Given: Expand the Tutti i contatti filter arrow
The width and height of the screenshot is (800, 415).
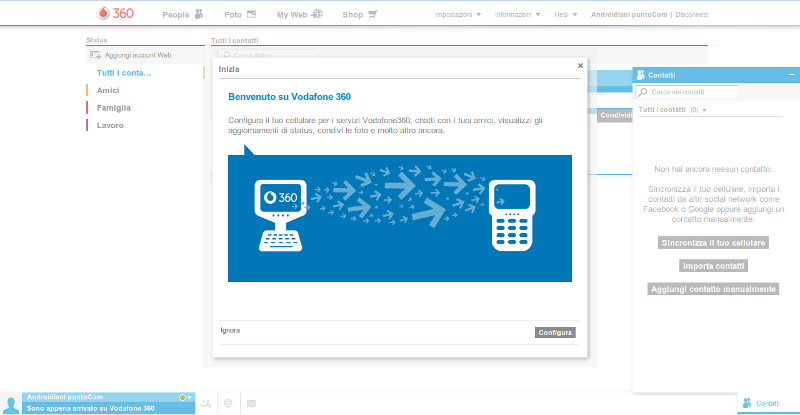Looking at the screenshot, I should pos(704,110).
